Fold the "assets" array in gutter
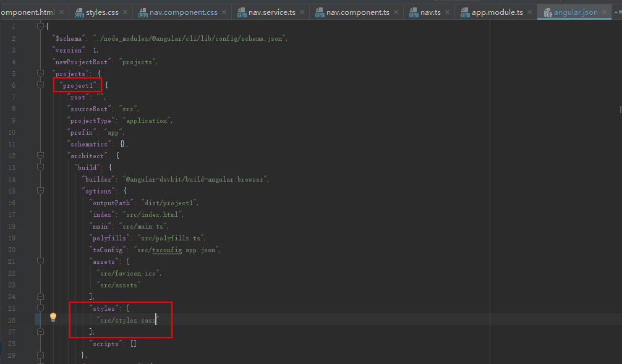Image resolution: width=622 pixels, height=364 pixels. (40, 261)
